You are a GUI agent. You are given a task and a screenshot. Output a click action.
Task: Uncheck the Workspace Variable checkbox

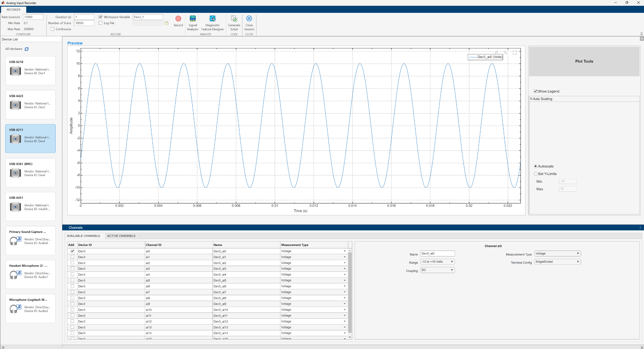100,17
